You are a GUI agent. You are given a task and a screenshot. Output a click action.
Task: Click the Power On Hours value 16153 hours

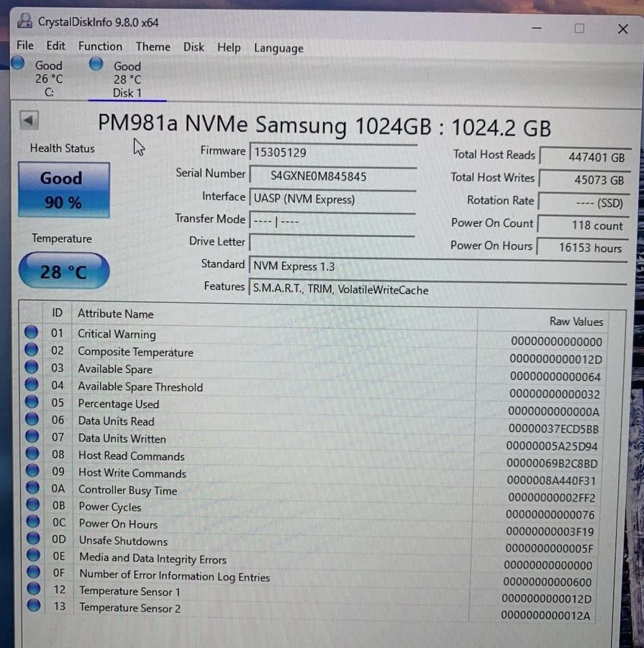coord(581,248)
